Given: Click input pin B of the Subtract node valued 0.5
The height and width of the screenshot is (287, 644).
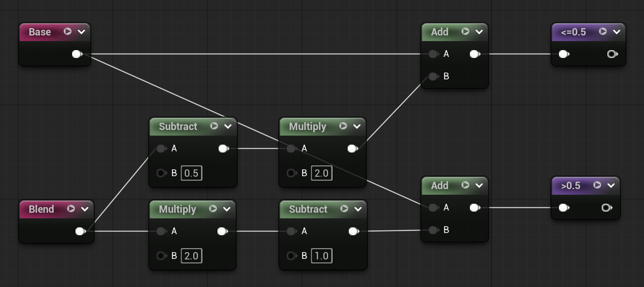Looking at the screenshot, I should click(x=161, y=173).
